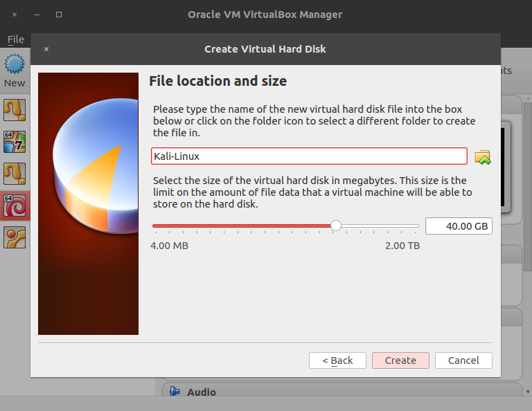Click the slider track near 2.00 TB
The width and height of the screenshot is (532, 411).
click(414, 226)
